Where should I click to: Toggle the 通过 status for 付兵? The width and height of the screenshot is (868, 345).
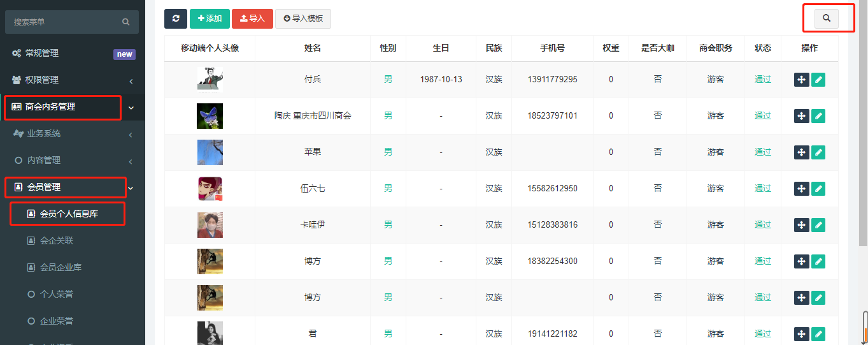pos(762,80)
